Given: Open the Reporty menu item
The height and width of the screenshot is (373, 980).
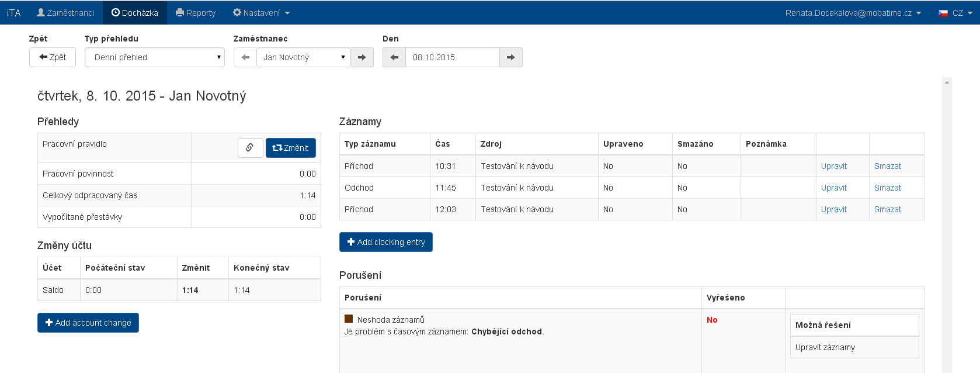Looking at the screenshot, I should 196,13.
